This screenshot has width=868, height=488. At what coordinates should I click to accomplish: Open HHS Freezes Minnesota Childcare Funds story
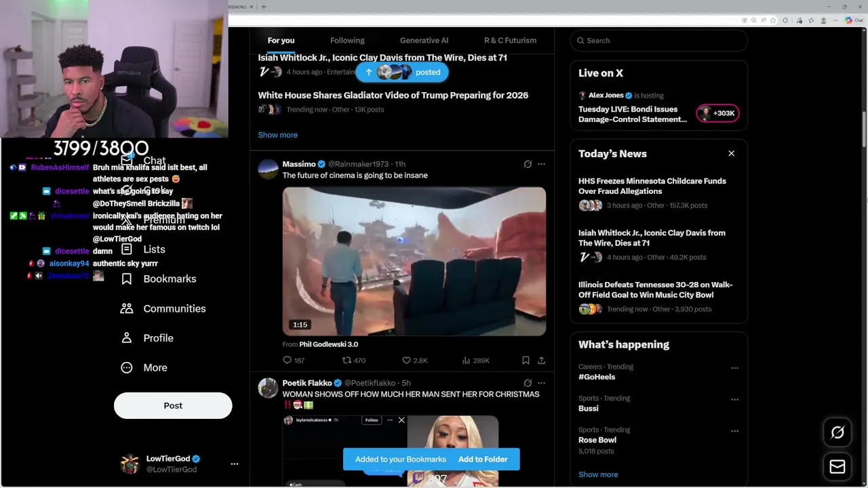652,186
